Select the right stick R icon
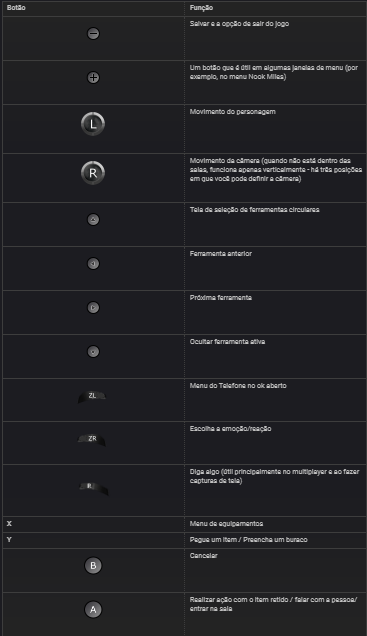The width and height of the screenshot is (367, 636). (x=93, y=173)
